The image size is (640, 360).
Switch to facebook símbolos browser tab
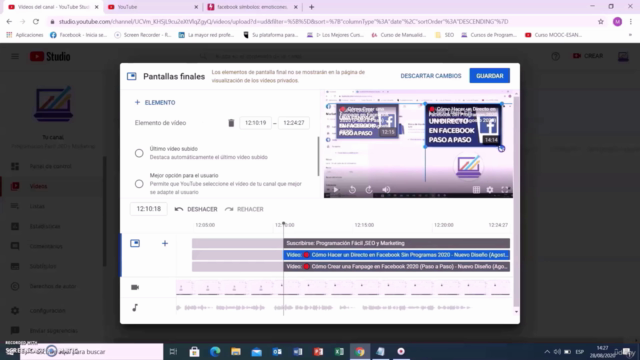click(251, 7)
